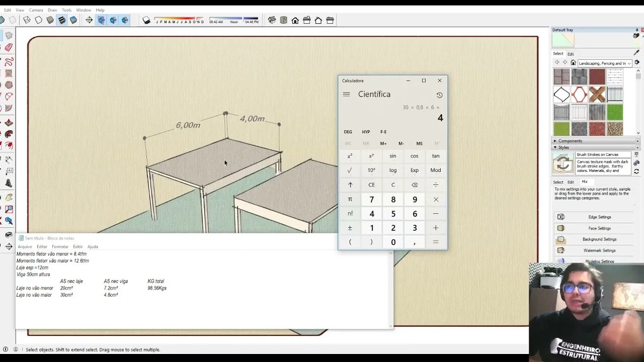
Task: Click the materials Home icon
Action: (573, 63)
